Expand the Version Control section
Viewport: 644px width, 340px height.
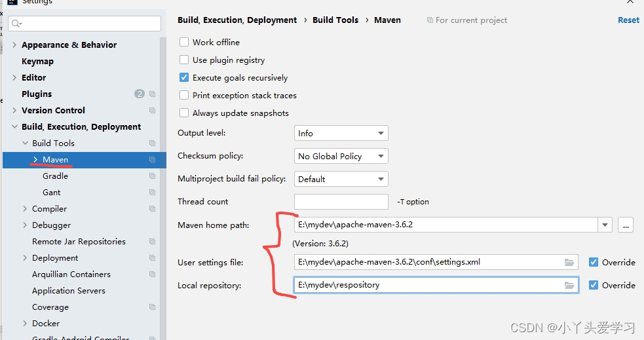[x=14, y=111]
